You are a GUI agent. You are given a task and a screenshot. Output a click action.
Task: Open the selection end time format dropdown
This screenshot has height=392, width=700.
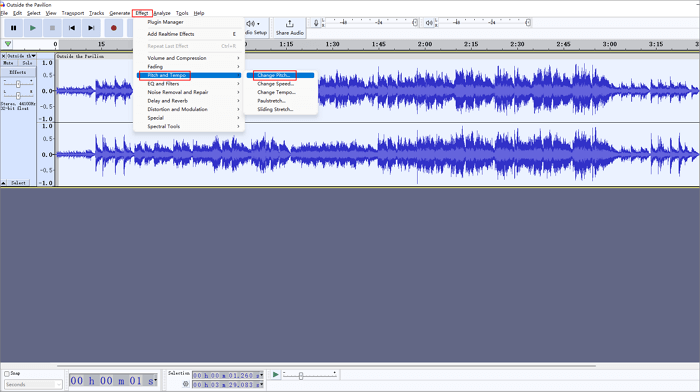pyautogui.click(x=262, y=384)
